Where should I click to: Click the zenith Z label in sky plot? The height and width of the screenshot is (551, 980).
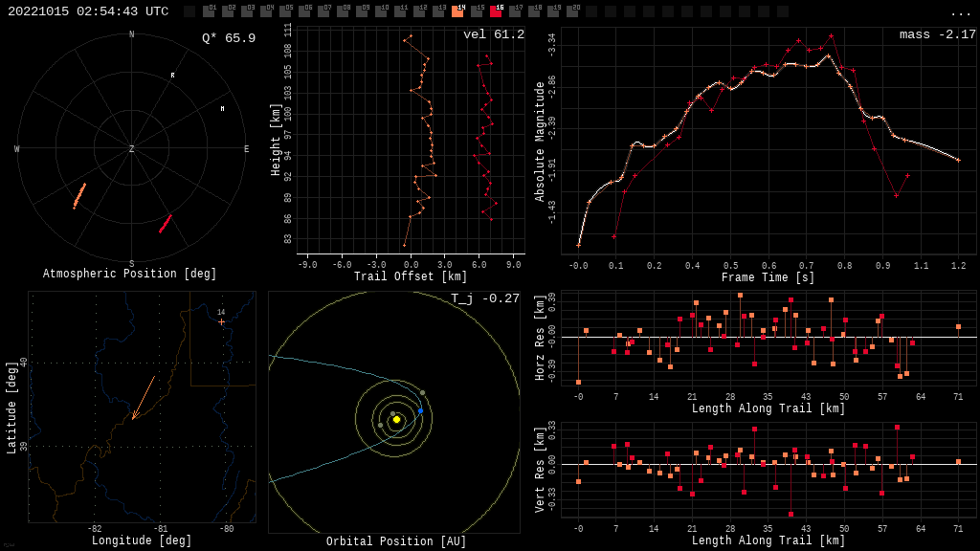pos(131,148)
